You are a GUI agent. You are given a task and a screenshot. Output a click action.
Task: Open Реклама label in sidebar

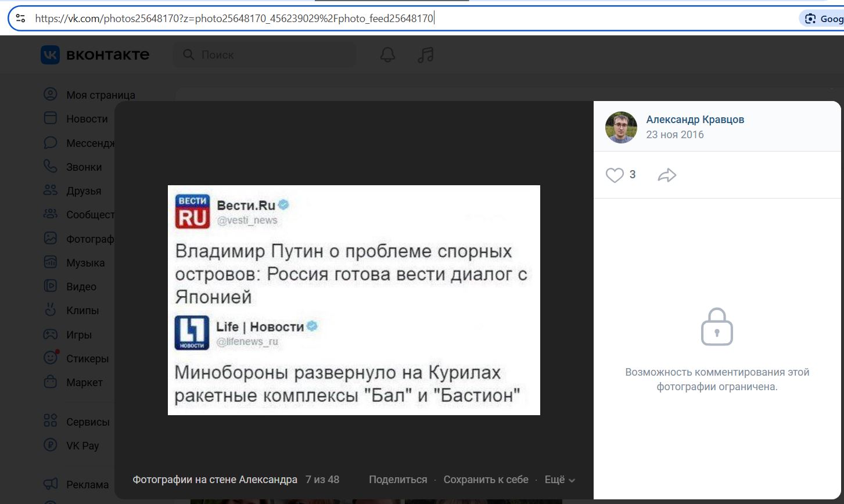click(88, 485)
